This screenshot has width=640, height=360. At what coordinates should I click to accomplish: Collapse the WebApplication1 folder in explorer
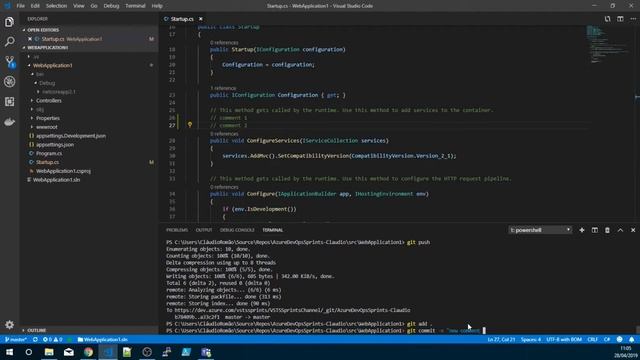(x=52, y=65)
